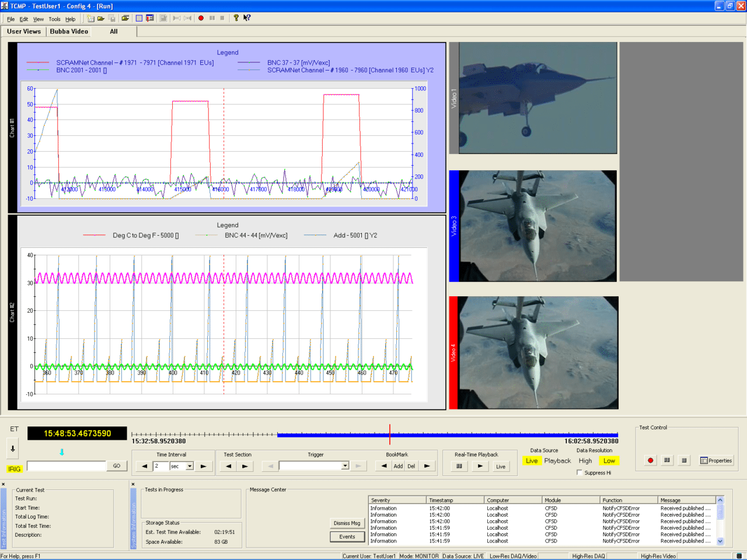This screenshot has width=747, height=560.
Task: Select the Video 4 refueling jet thumbnail
Action: (x=539, y=353)
